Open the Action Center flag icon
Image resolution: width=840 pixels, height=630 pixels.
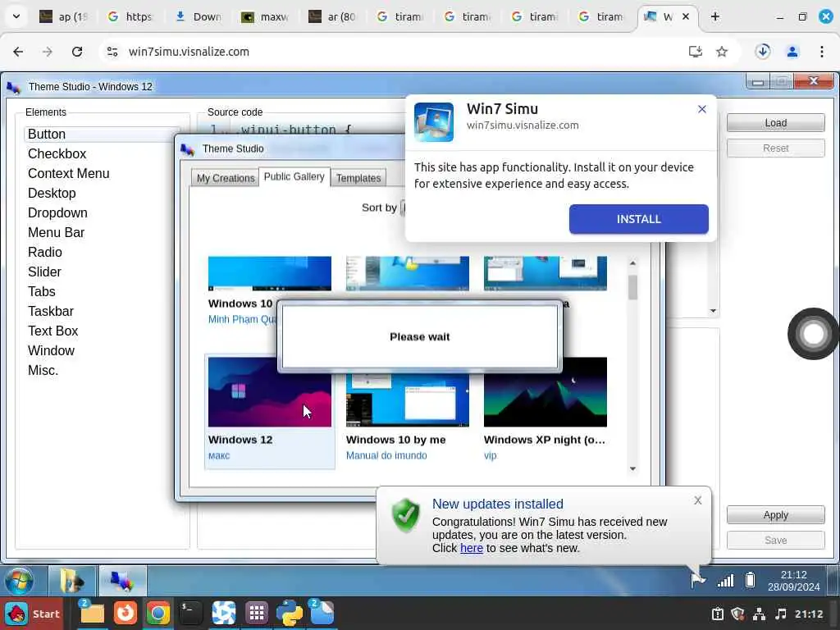(x=697, y=580)
